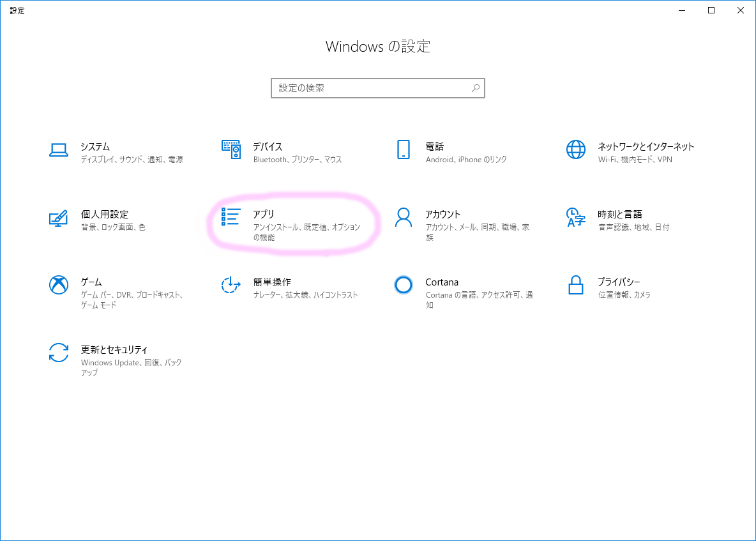Open the システム laptop icon
This screenshot has height=541, width=756.
pos(58,150)
